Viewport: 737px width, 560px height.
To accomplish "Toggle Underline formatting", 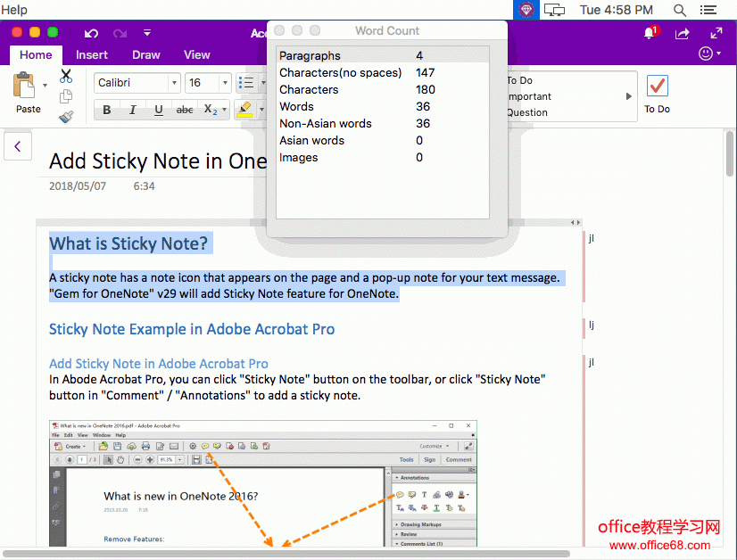I will coord(159,110).
